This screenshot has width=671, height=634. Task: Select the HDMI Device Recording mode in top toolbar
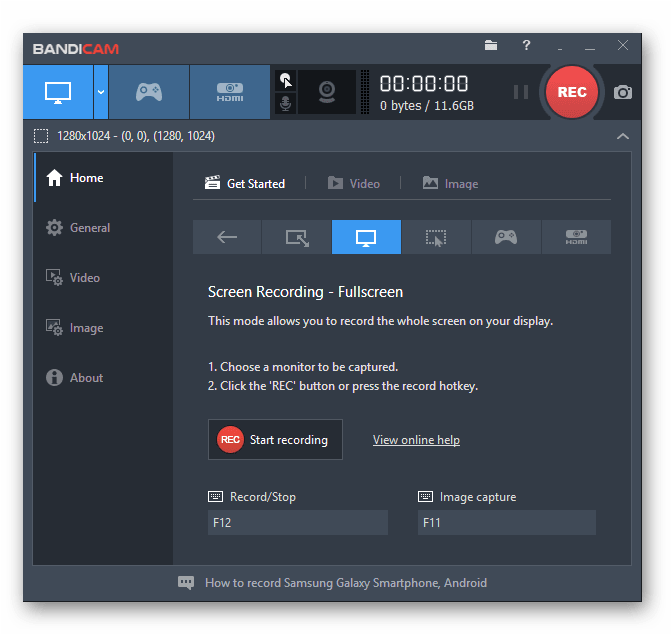pyautogui.click(x=229, y=92)
